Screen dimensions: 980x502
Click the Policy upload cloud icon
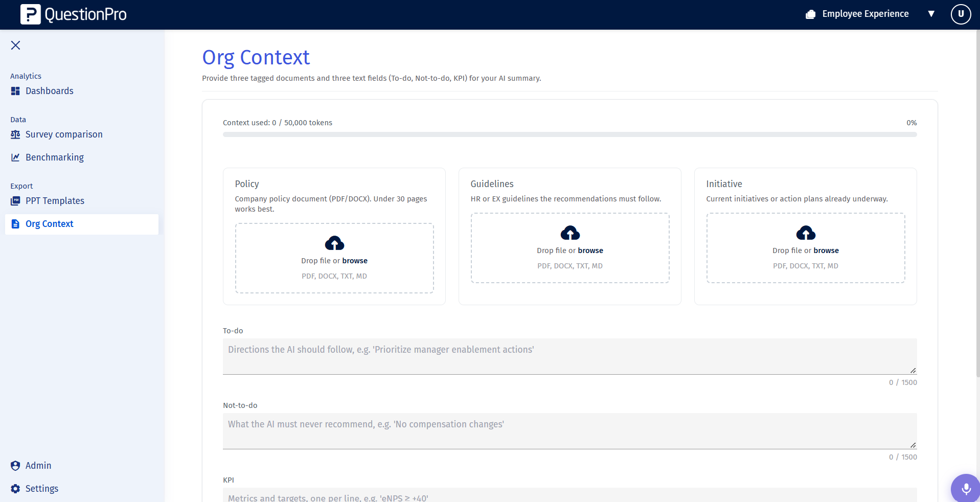334,243
